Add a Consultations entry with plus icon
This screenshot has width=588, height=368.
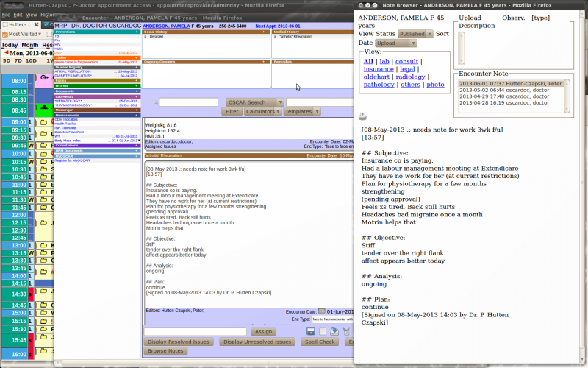(x=137, y=145)
